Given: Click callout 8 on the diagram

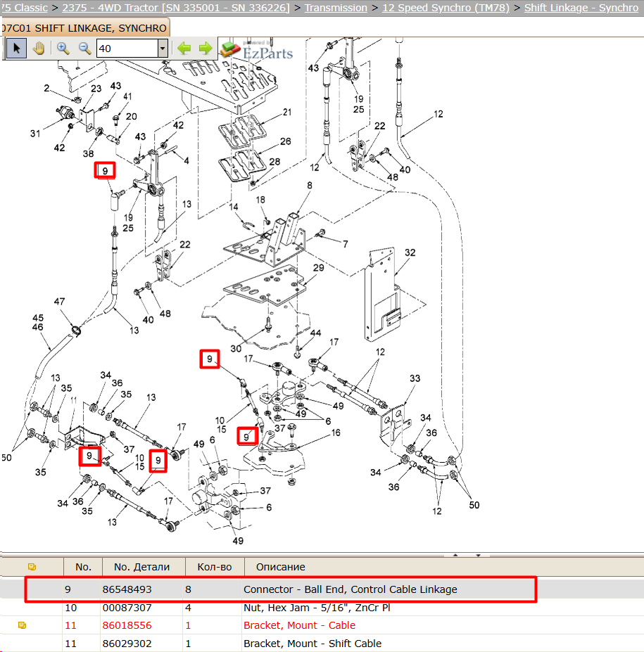Looking at the screenshot, I should pos(310,185).
